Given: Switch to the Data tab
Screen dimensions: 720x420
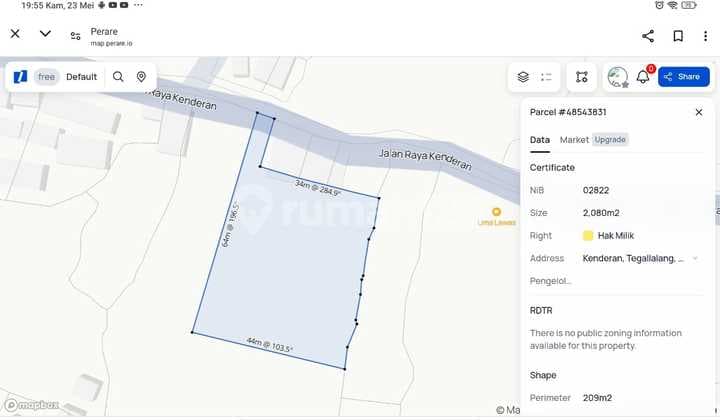Looking at the screenshot, I should tap(540, 140).
